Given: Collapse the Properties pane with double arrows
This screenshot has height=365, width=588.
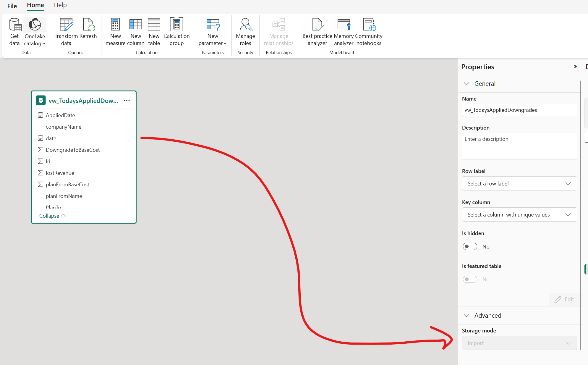Looking at the screenshot, I should (575, 67).
